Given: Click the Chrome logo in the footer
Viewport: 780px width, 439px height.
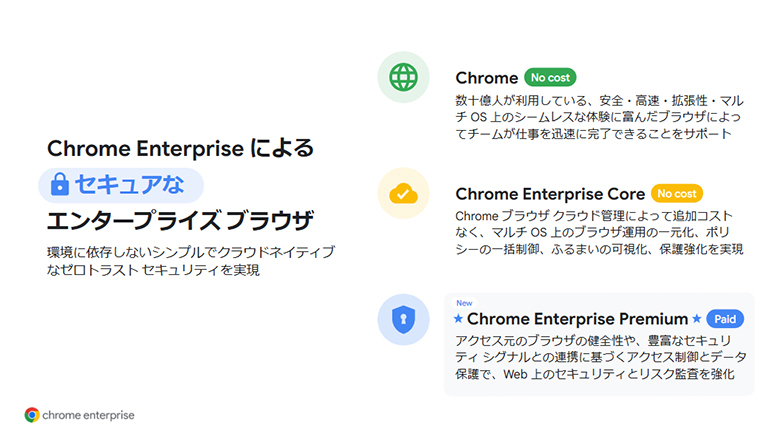Looking at the screenshot, I should coord(32,414).
